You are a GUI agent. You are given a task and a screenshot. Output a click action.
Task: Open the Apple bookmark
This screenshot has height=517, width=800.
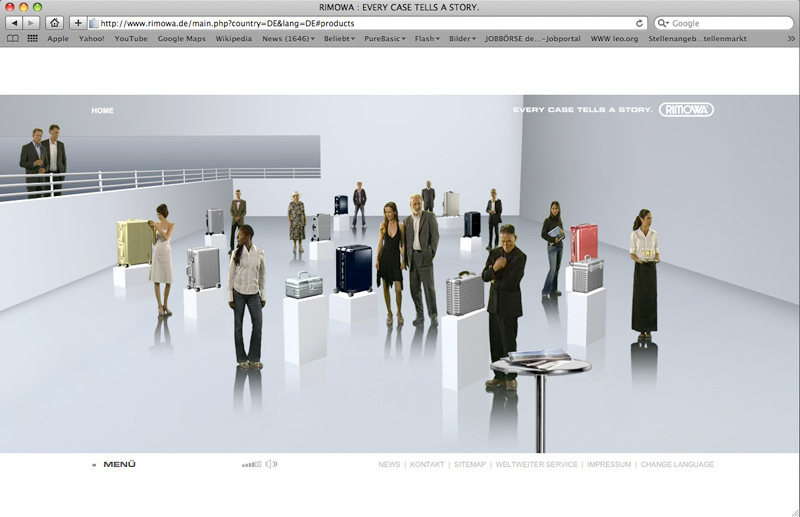pyautogui.click(x=58, y=38)
